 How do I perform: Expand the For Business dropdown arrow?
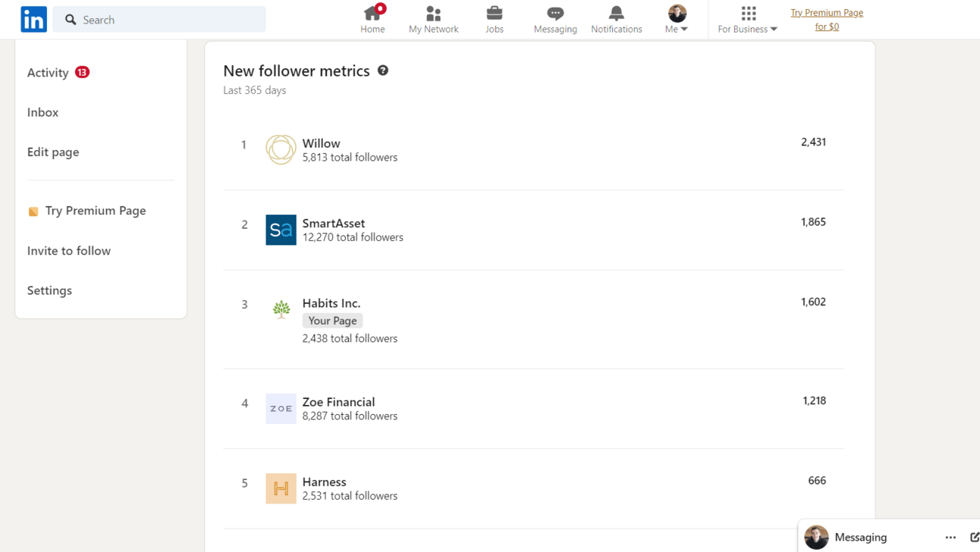pos(774,30)
